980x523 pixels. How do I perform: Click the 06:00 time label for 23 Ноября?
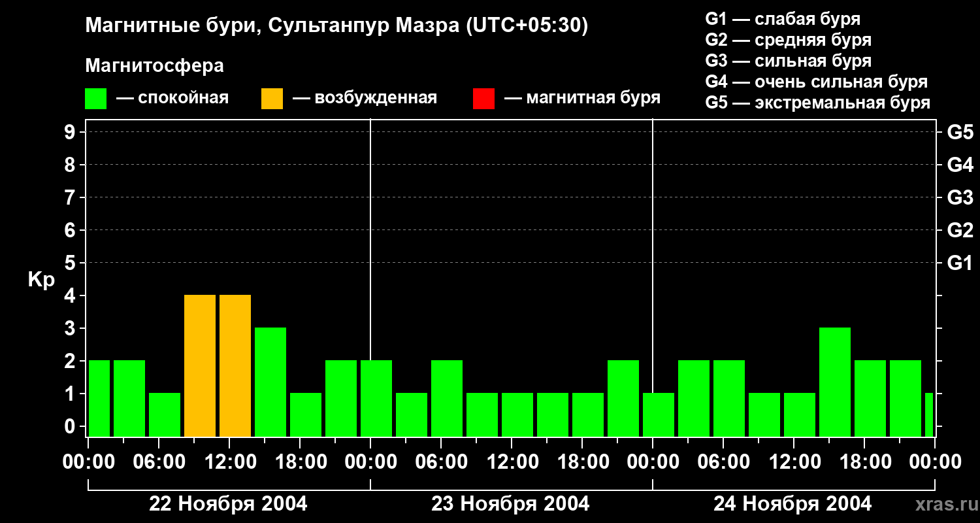(x=442, y=462)
